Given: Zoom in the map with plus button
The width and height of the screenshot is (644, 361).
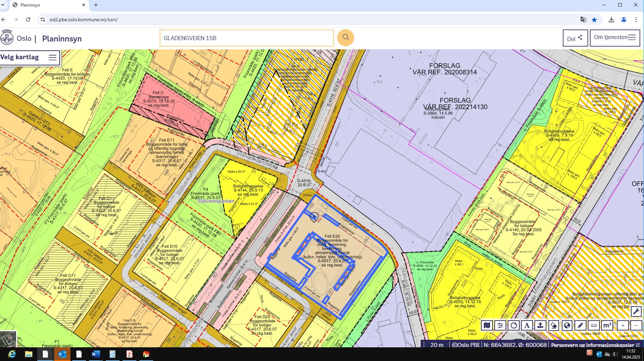Looking at the screenshot, I should [x=623, y=325].
